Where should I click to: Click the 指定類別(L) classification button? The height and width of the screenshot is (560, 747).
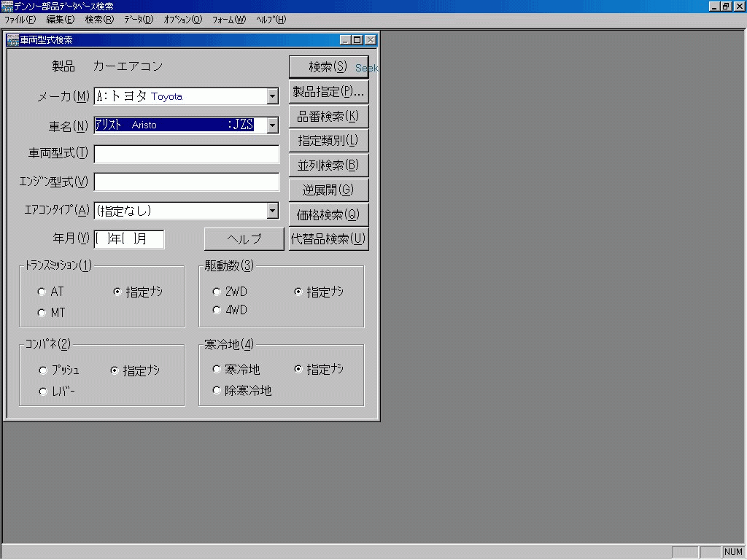tap(328, 140)
